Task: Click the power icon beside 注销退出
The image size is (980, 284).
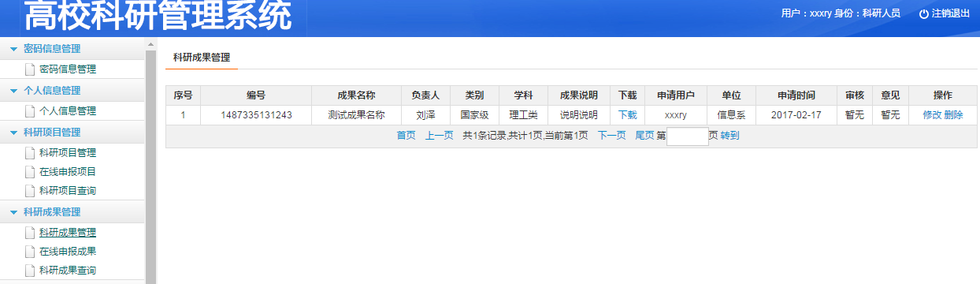Action: pos(924,13)
